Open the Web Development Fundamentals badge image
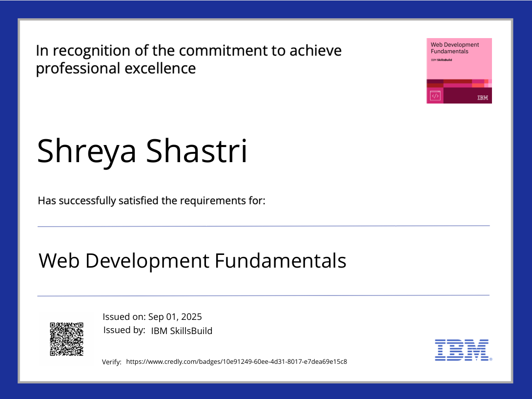The image size is (532, 399). tap(459, 70)
